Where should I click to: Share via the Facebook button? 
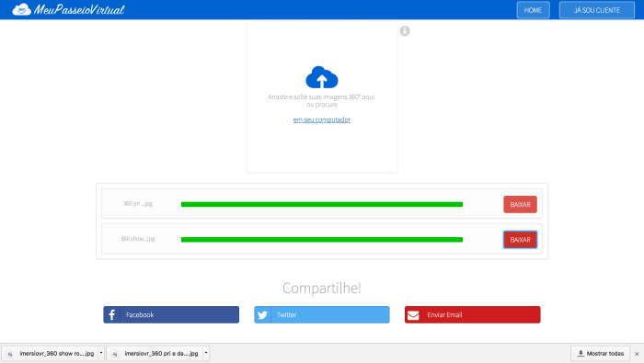tap(171, 314)
